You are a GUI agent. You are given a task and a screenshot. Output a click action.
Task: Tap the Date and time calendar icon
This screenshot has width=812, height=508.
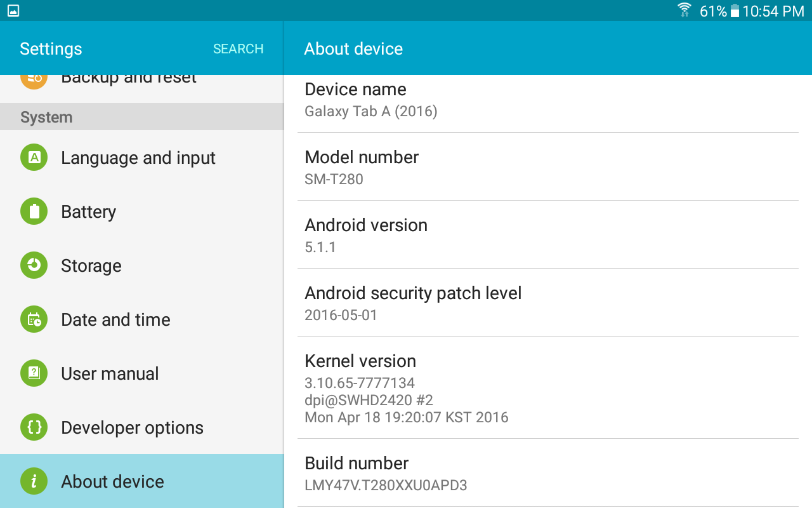(34, 319)
